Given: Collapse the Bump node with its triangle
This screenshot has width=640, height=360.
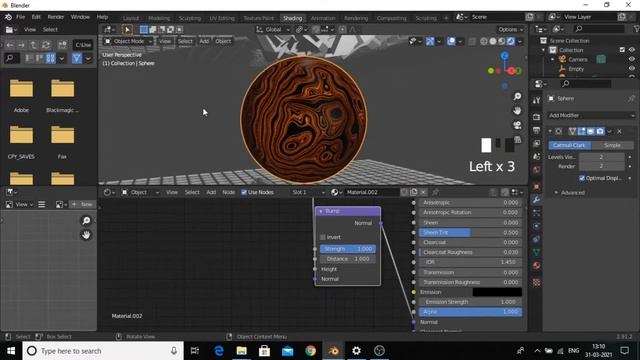Looking at the screenshot, I should tap(321, 211).
